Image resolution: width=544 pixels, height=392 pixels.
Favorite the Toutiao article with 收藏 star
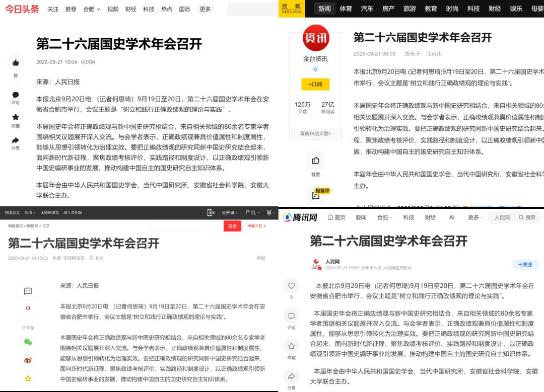click(x=16, y=117)
